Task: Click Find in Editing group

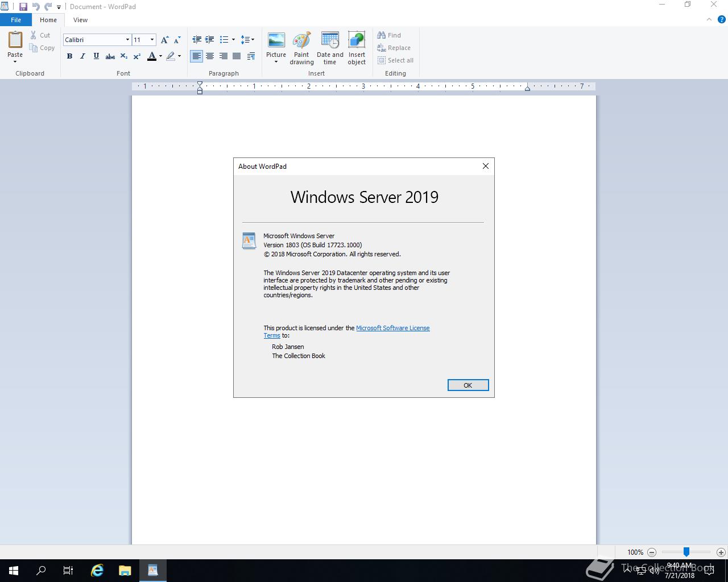Action: click(x=389, y=35)
